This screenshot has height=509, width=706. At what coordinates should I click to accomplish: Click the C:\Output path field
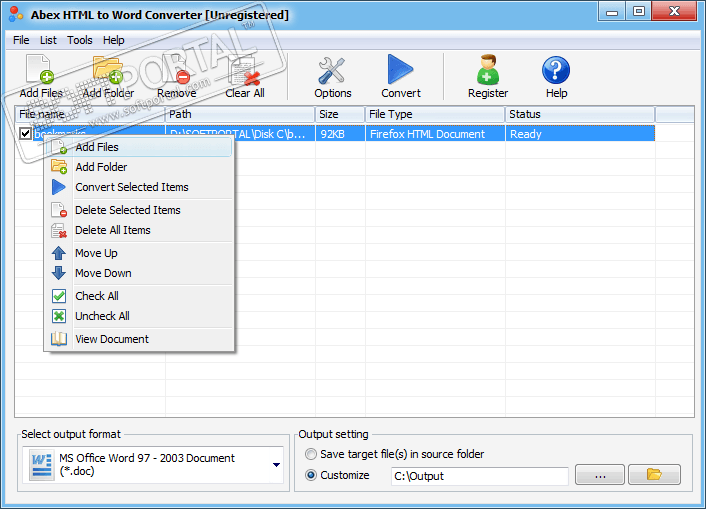[x=480, y=476]
